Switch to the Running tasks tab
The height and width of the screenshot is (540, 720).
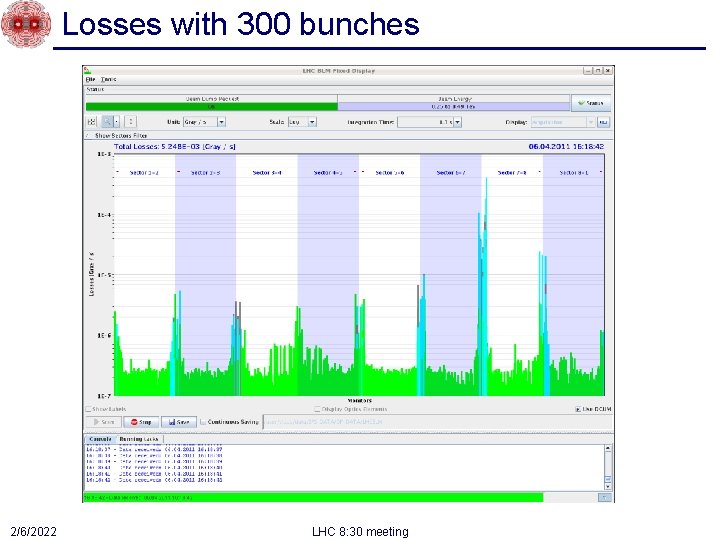click(x=139, y=439)
